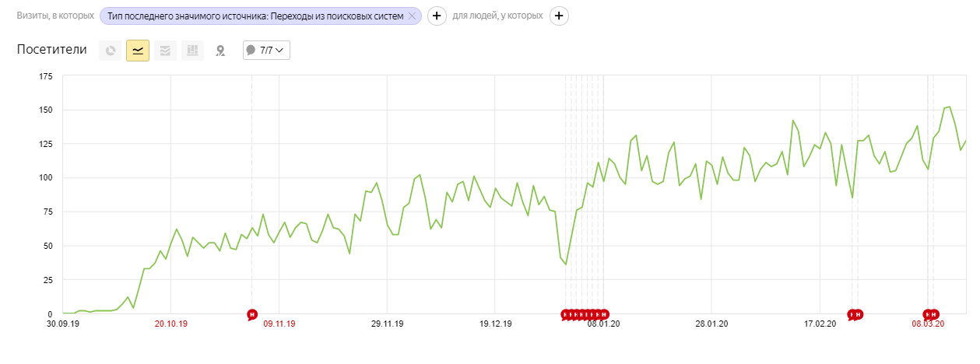Screen dimensions: 980x364
Task: Click the first annotation marker after 17.02.20
Action: tap(852, 314)
